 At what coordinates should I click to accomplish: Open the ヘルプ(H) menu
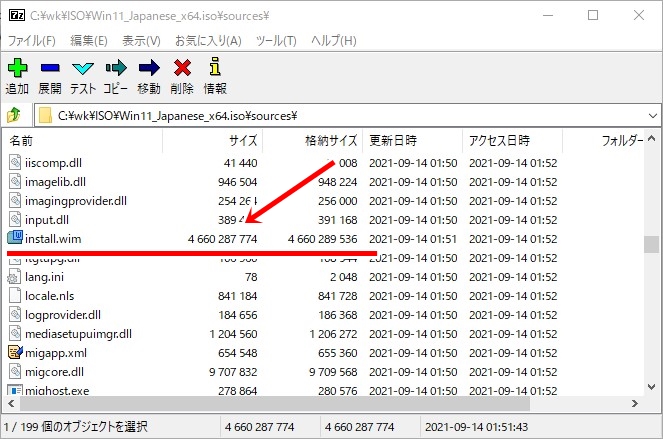tap(334, 41)
